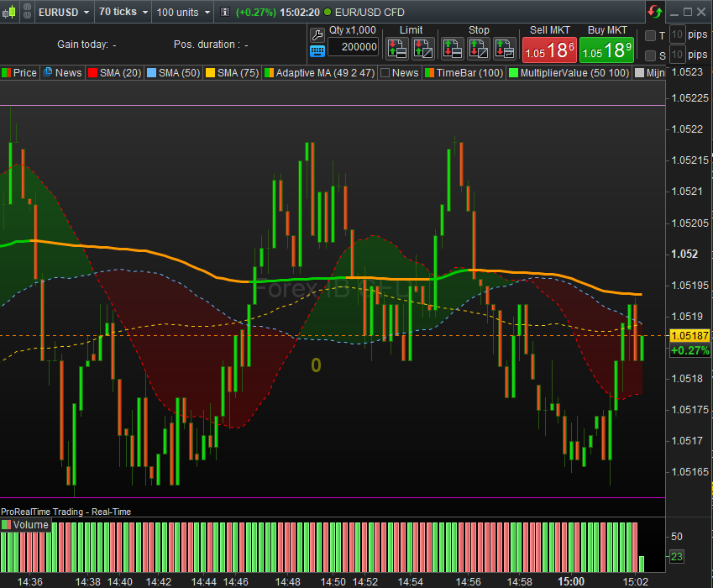The image size is (713, 588).
Task: Click the S pips value field
Action: click(x=677, y=55)
